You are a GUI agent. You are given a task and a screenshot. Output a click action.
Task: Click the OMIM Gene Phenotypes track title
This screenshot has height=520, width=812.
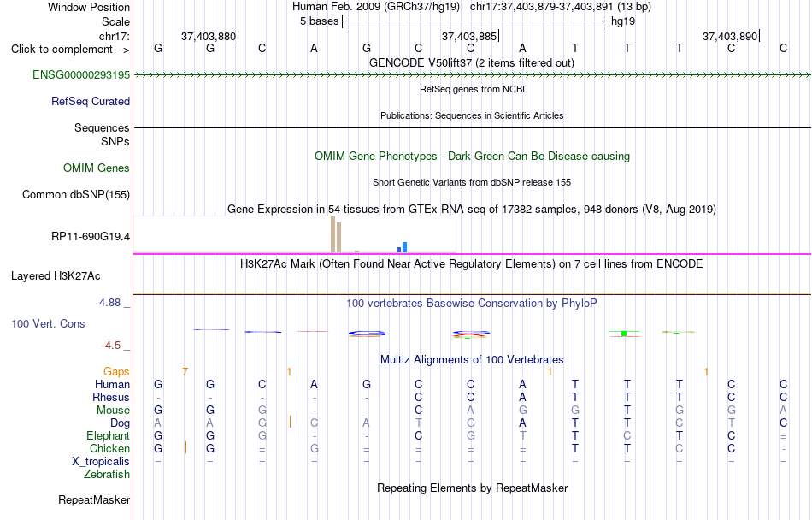point(473,157)
